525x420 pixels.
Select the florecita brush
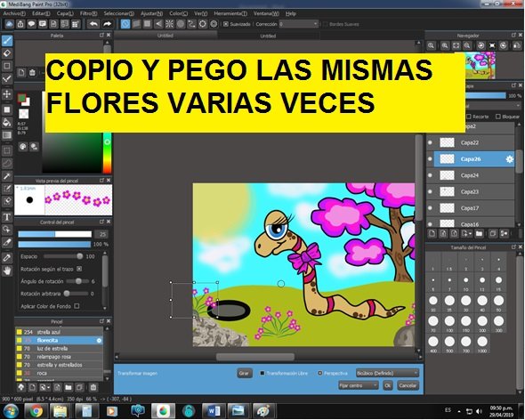60,340
